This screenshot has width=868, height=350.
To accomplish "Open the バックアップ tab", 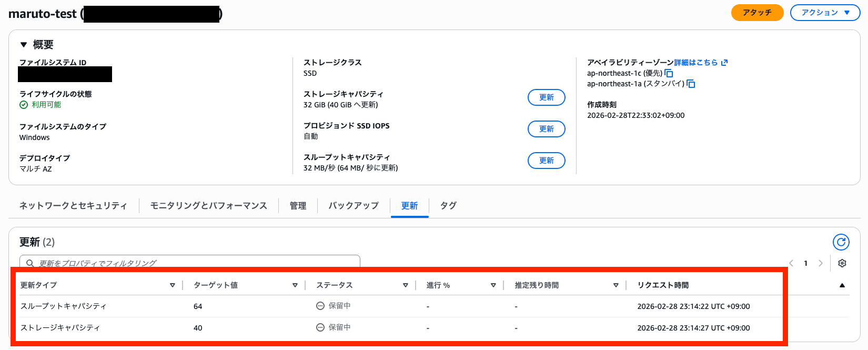I will coord(354,206).
